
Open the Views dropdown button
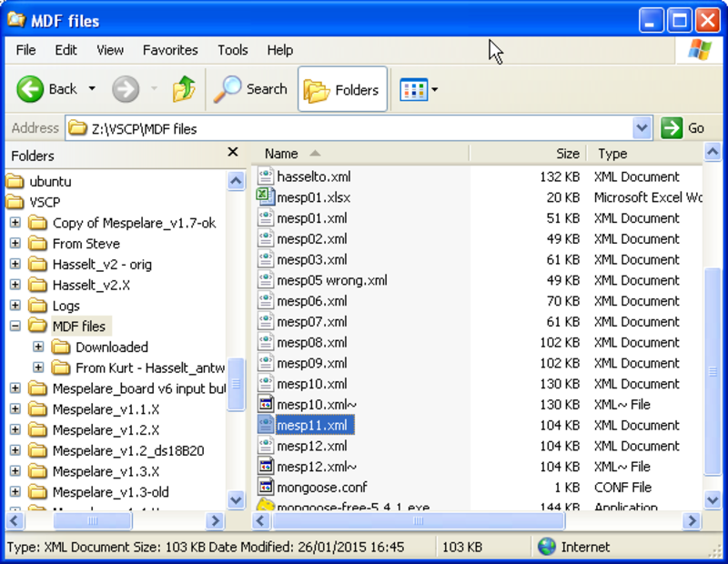(x=420, y=89)
